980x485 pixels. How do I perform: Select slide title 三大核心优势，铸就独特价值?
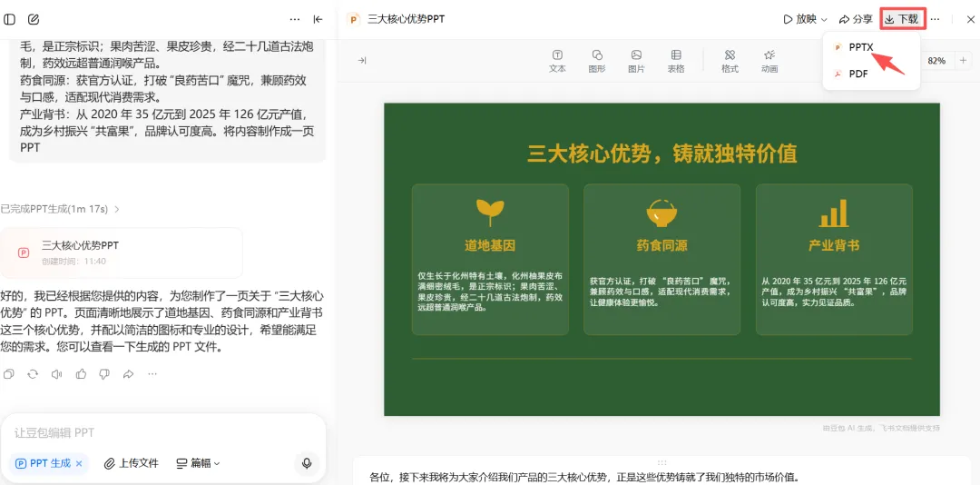coord(661,153)
